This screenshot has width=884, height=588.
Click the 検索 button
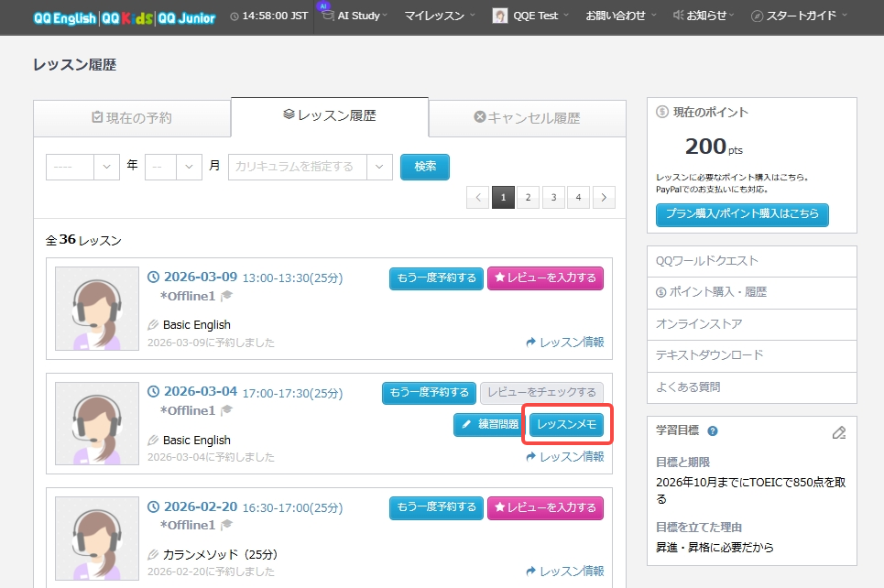pyautogui.click(x=425, y=167)
